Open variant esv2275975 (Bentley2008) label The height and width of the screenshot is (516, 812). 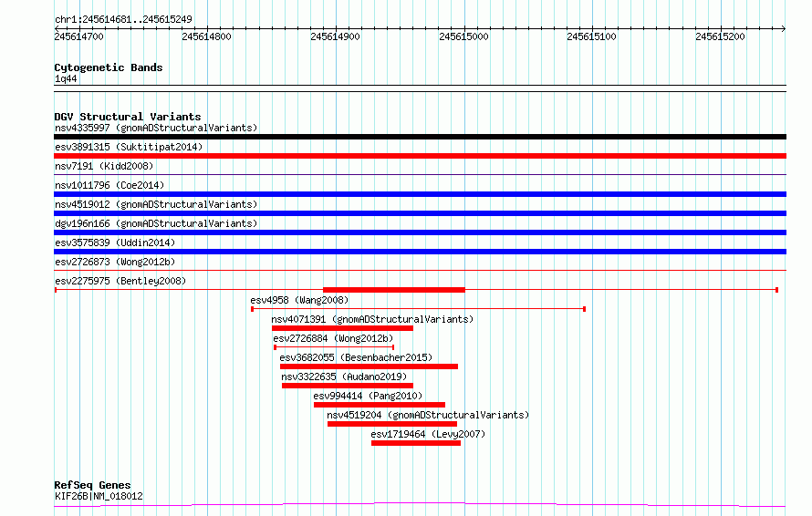click(120, 281)
